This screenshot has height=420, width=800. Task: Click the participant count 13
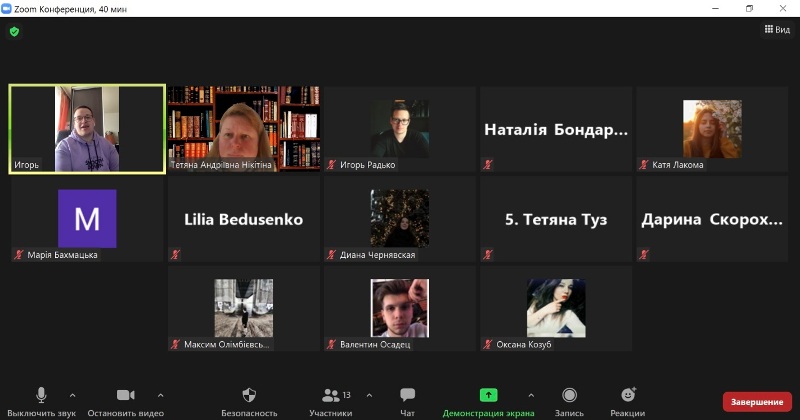[346, 395]
